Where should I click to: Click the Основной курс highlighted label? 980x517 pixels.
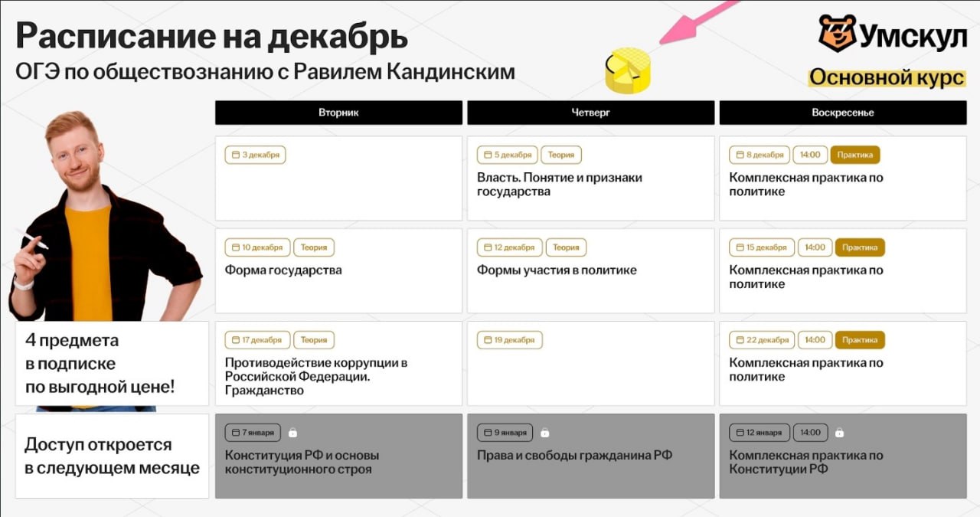[887, 78]
